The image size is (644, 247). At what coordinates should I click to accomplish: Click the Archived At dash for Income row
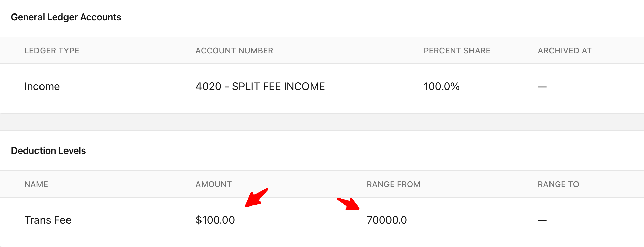[542, 87]
